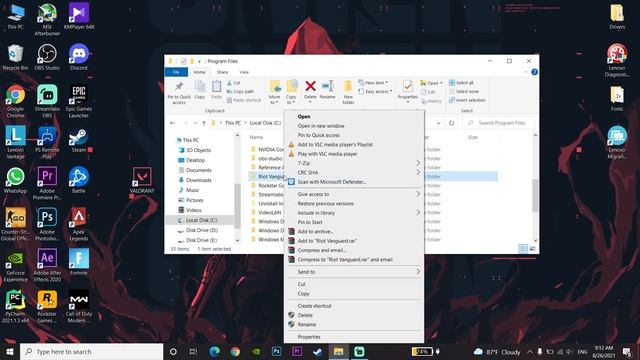Click Copy path in the ribbon
The image size is (640, 360).
pyautogui.click(x=240, y=92)
